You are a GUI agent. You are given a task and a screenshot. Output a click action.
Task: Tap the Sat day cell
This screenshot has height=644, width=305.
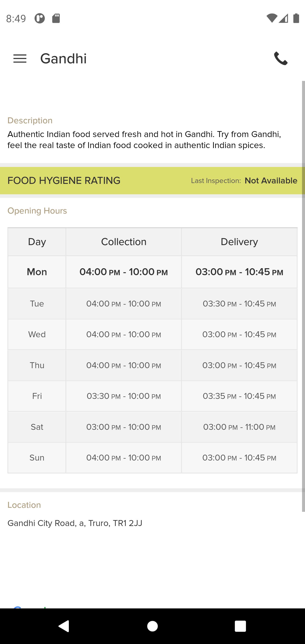[x=37, y=427]
